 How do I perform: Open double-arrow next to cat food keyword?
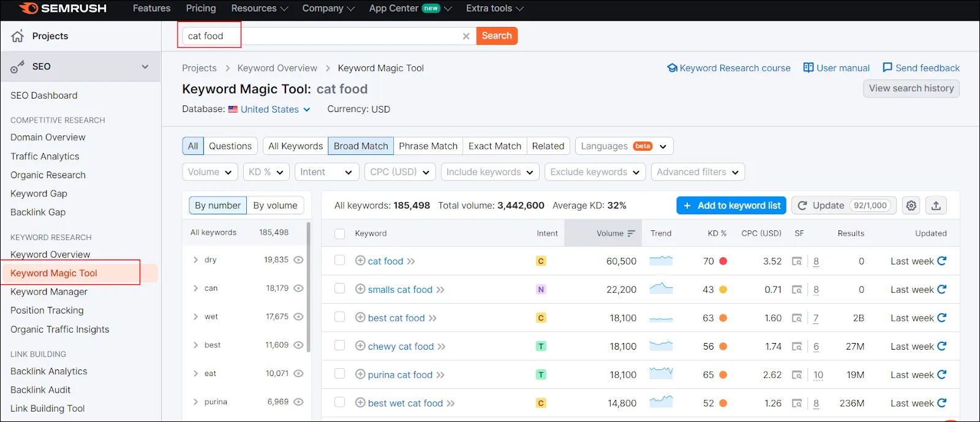(411, 262)
